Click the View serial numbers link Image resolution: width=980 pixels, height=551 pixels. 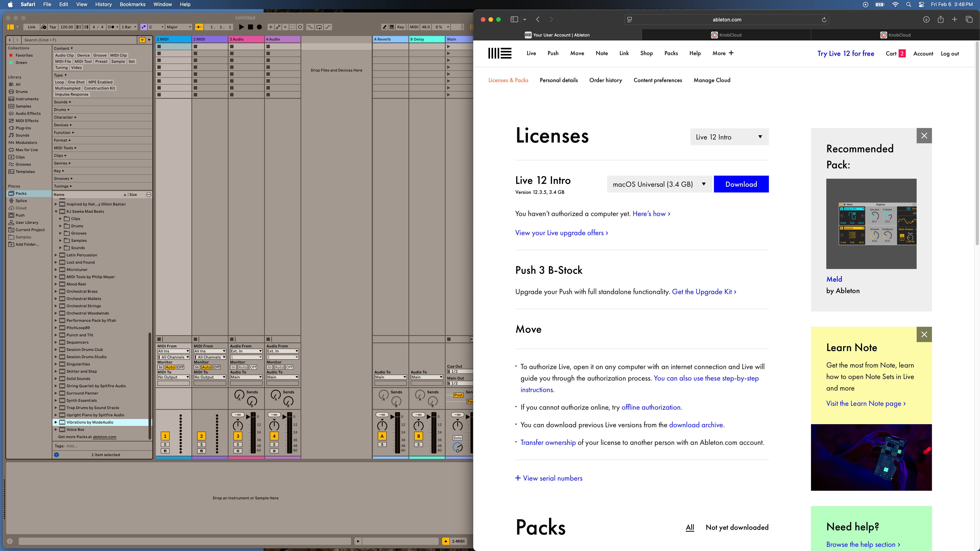click(x=549, y=478)
